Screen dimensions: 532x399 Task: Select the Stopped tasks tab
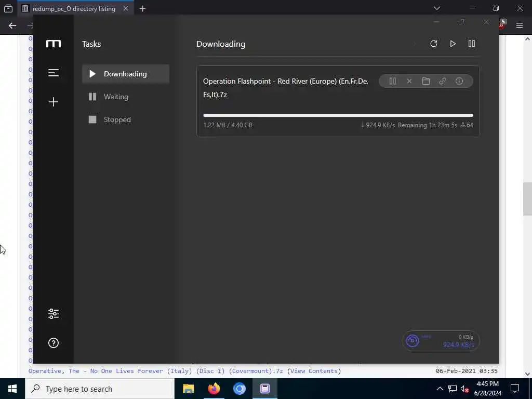[126, 119]
